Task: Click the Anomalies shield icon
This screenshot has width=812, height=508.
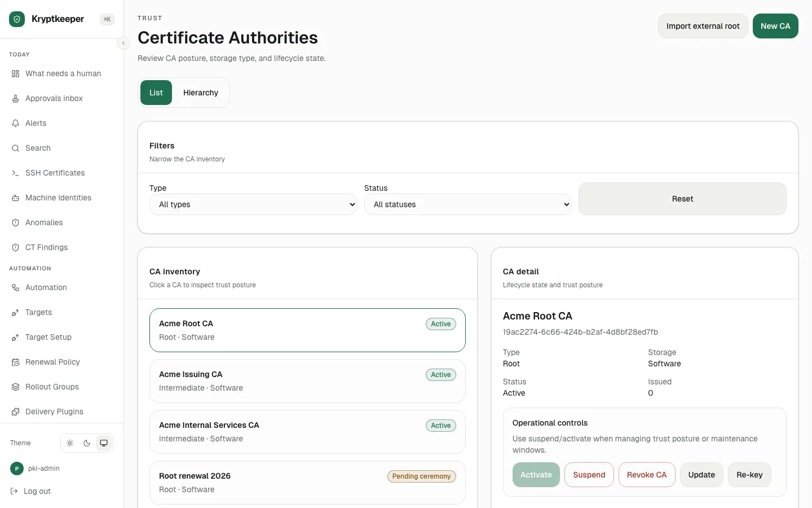Action: [x=16, y=222]
